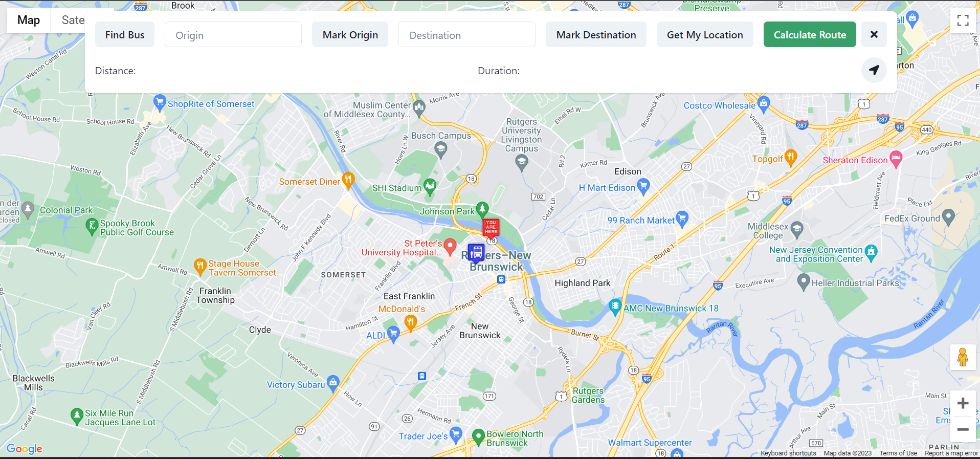This screenshot has height=459, width=980.
Task: Click the Walmart Supercenter map label
Action: click(650, 443)
